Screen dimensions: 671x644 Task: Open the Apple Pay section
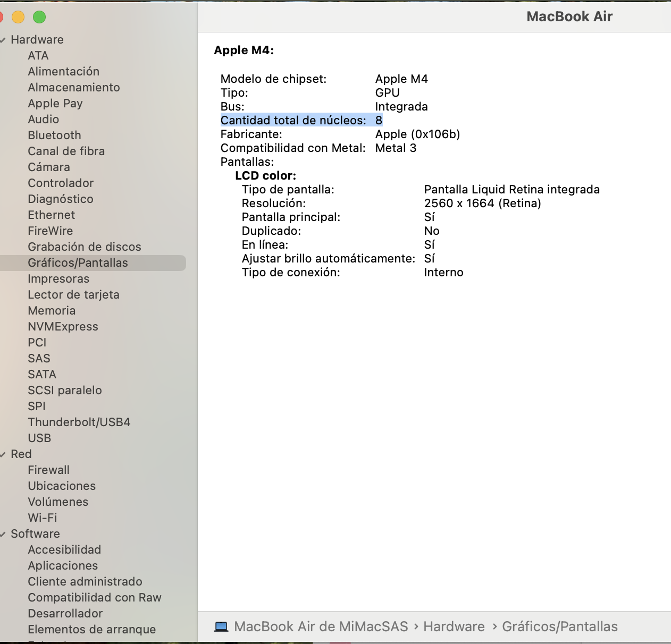coord(55,103)
